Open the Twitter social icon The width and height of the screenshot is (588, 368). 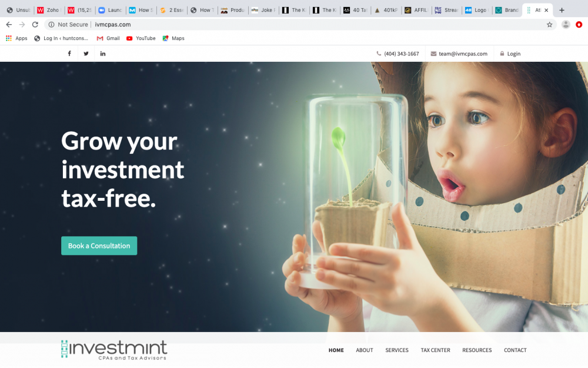point(86,54)
